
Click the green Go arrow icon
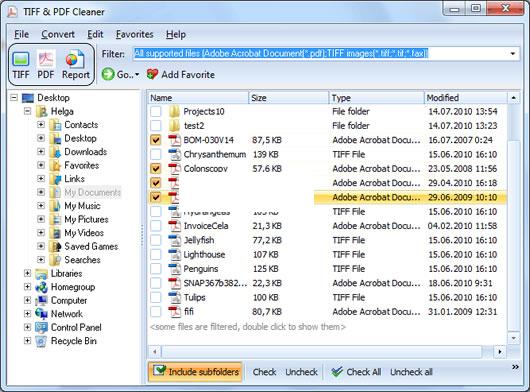tap(108, 74)
